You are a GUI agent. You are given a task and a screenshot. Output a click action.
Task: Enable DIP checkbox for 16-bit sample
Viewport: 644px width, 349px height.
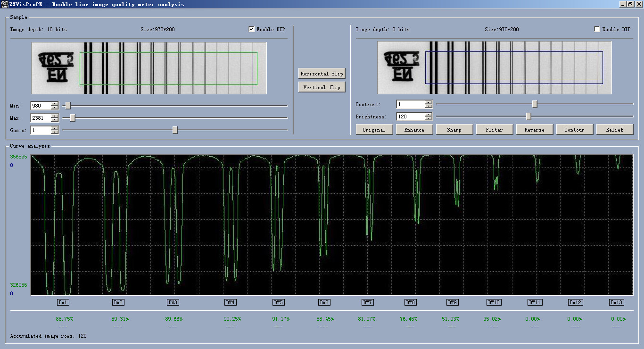(x=252, y=29)
